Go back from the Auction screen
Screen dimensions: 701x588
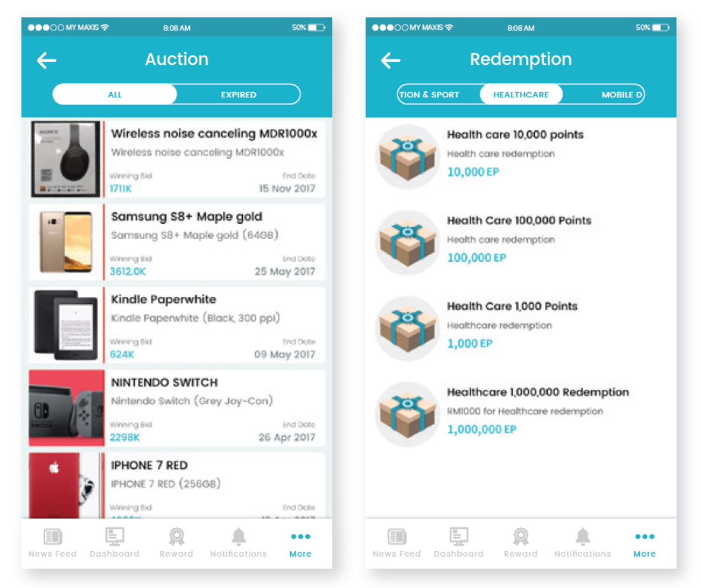pyautogui.click(x=46, y=60)
